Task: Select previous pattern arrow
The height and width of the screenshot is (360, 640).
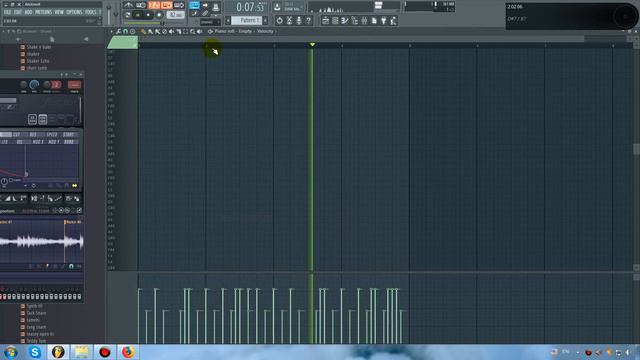Action: click(x=228, y=20)
